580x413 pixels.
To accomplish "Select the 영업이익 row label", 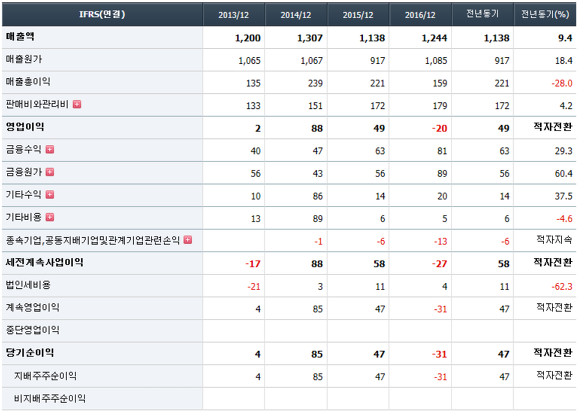I will click(25, 127).
